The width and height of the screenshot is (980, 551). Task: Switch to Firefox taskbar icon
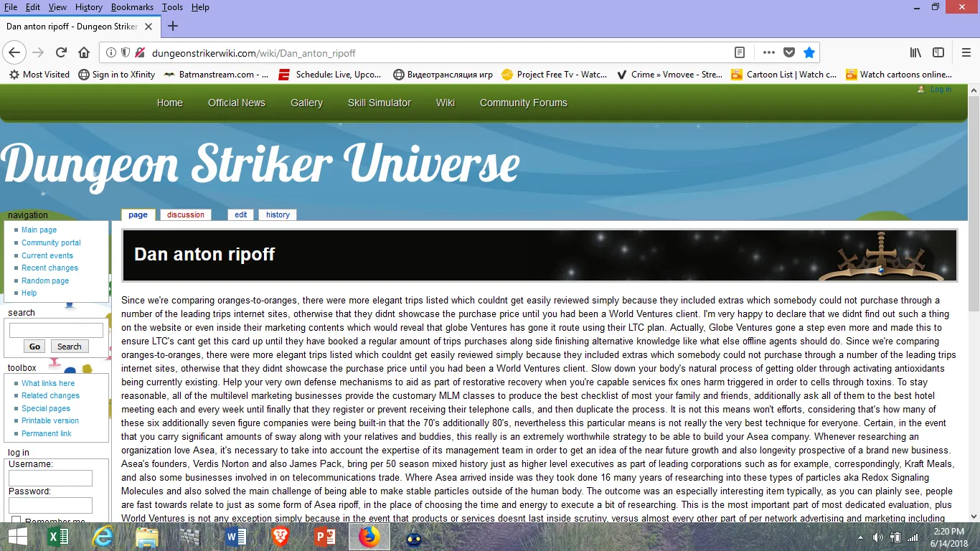[369, 537]
